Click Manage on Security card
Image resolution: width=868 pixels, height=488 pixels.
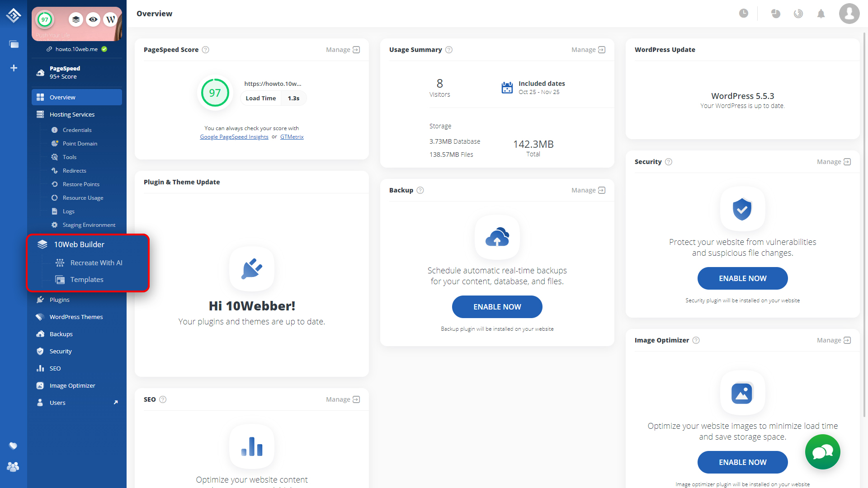(x=834, y=162)
